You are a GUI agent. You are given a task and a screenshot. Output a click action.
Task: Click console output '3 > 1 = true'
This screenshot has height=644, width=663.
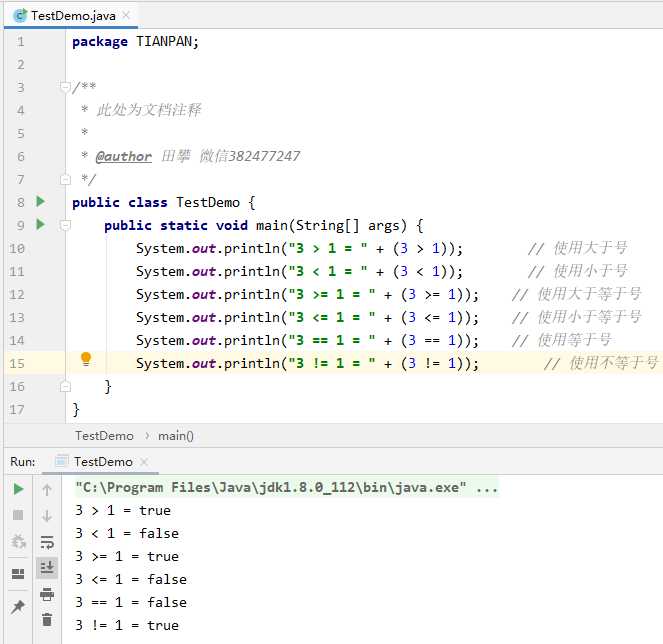[123, 510]
